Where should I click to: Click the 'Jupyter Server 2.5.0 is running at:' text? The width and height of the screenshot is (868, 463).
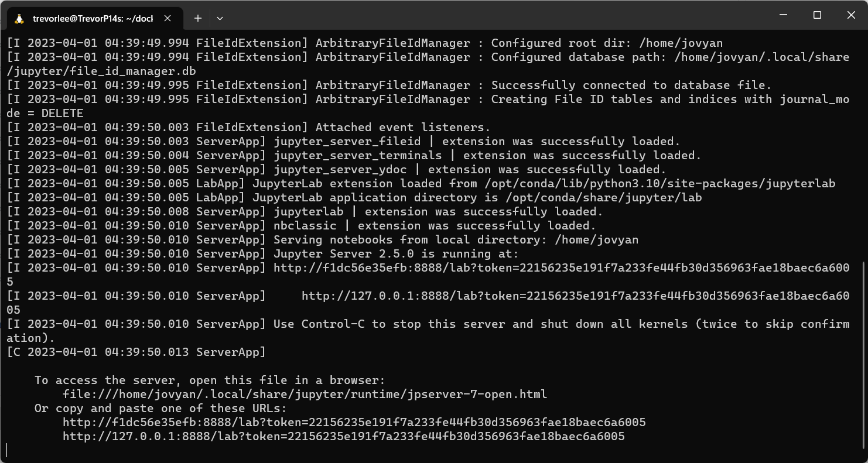click(x=396, y=253)
